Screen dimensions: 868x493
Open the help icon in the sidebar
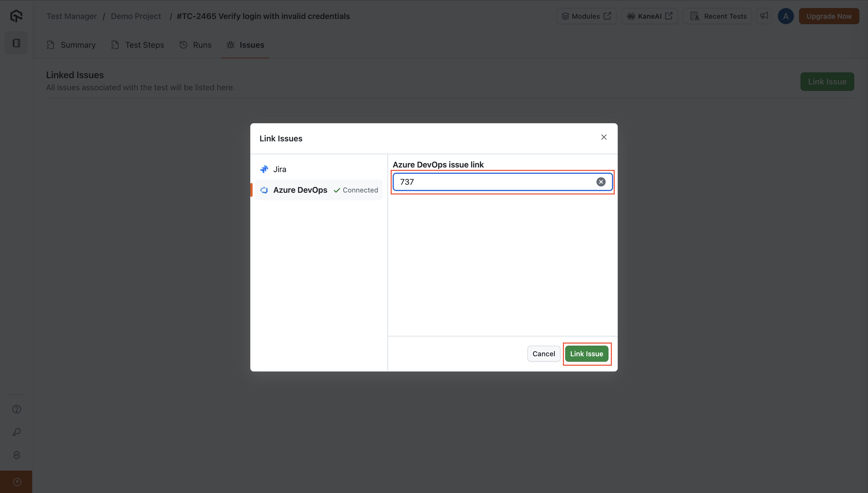[x=16, y=409]
